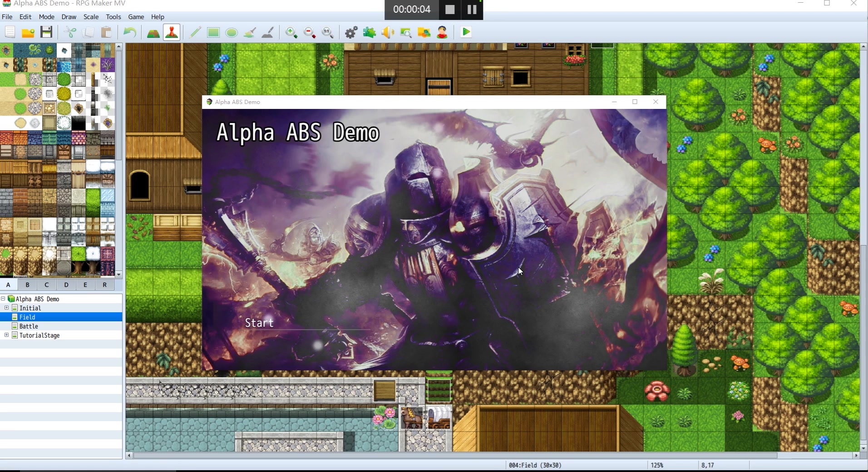Stop the screen recording
Image resolution: width=868 pixels, height=472 pixels.
pos(449,9)
